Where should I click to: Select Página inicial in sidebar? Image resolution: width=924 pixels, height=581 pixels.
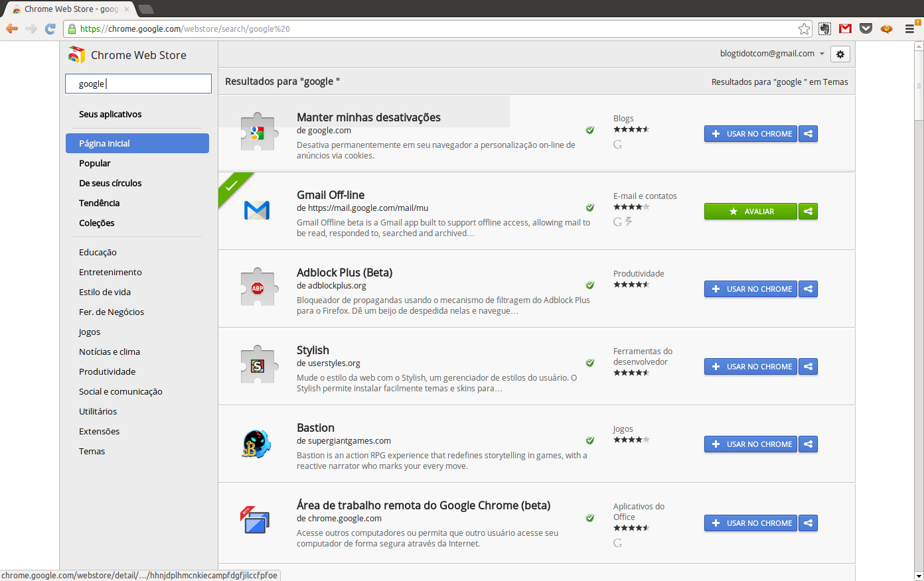point(137,143)
